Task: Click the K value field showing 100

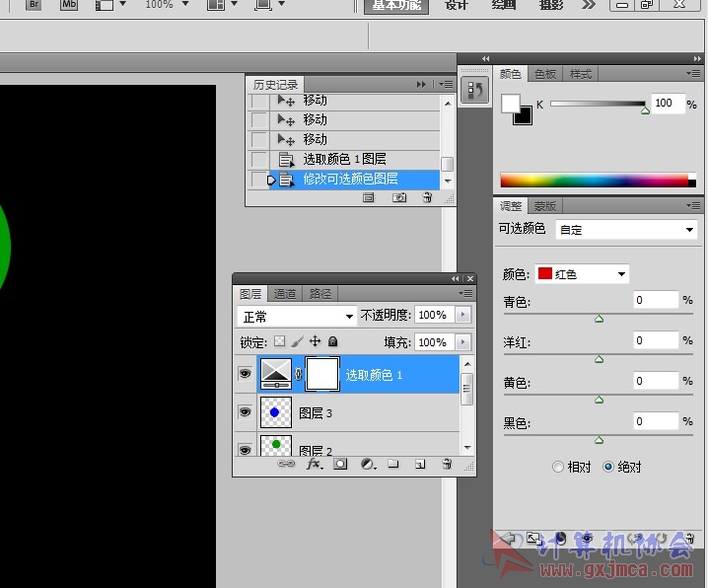Action: click(668, 104)
